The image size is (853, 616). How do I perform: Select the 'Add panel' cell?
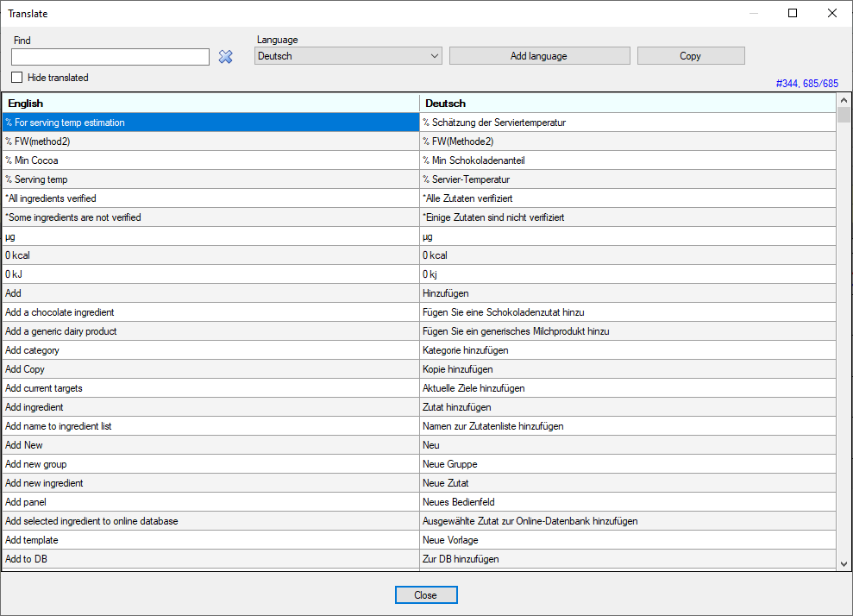[211, 502]
